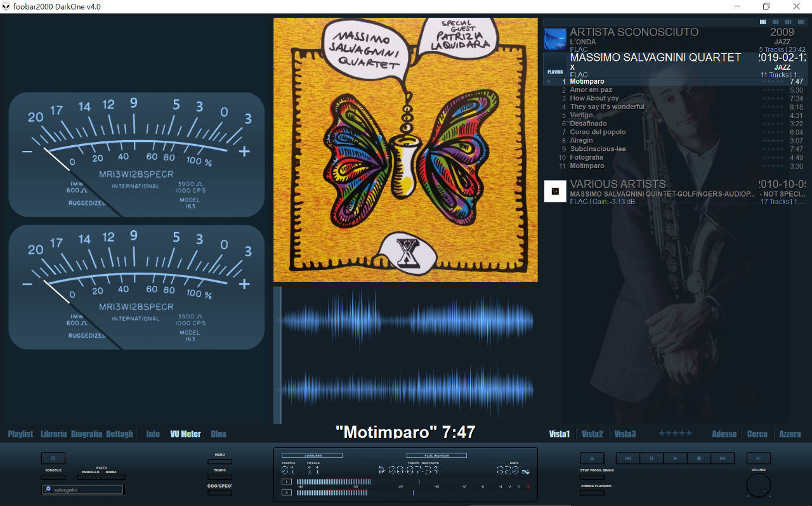This screenshot has height=506, width=812.
Task: Click the Azzera link
Action: [x=790, y=434]
